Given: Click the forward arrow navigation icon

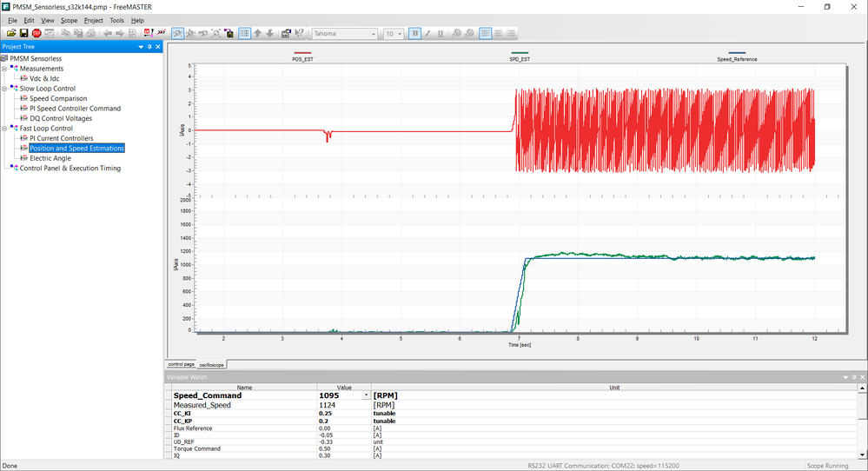Looking at the screenshot, I should point(120,34).
